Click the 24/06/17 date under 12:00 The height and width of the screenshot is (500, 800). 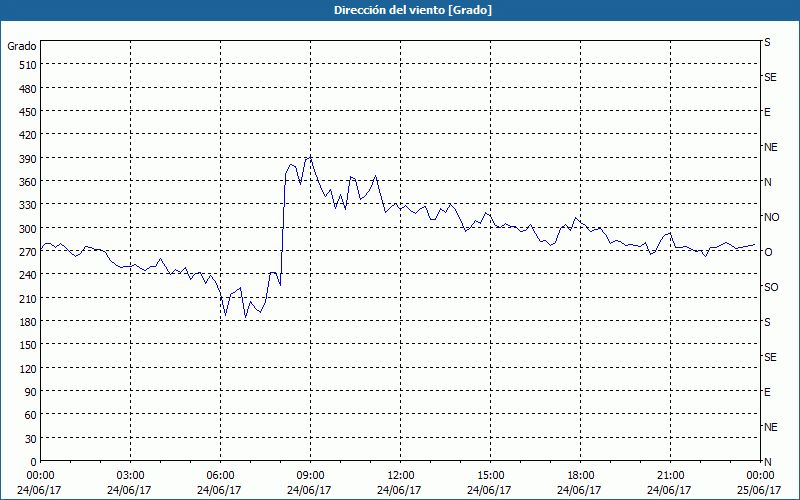pos(400,490)
